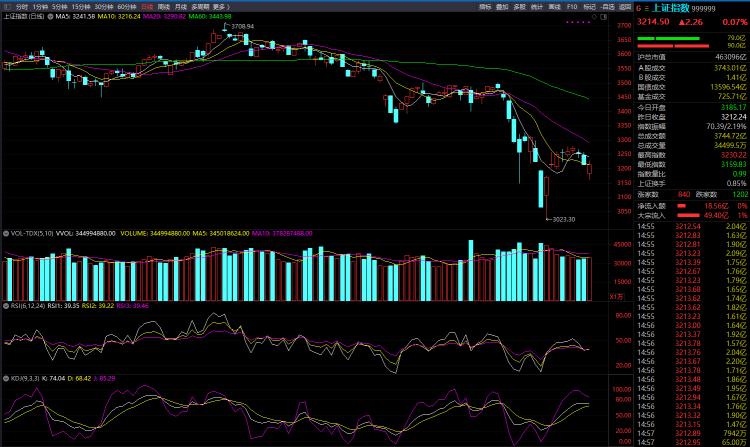This screenshot has height=447, width=750.
Task: Click the small icon left of 分时
Action: tap(7, 7)
